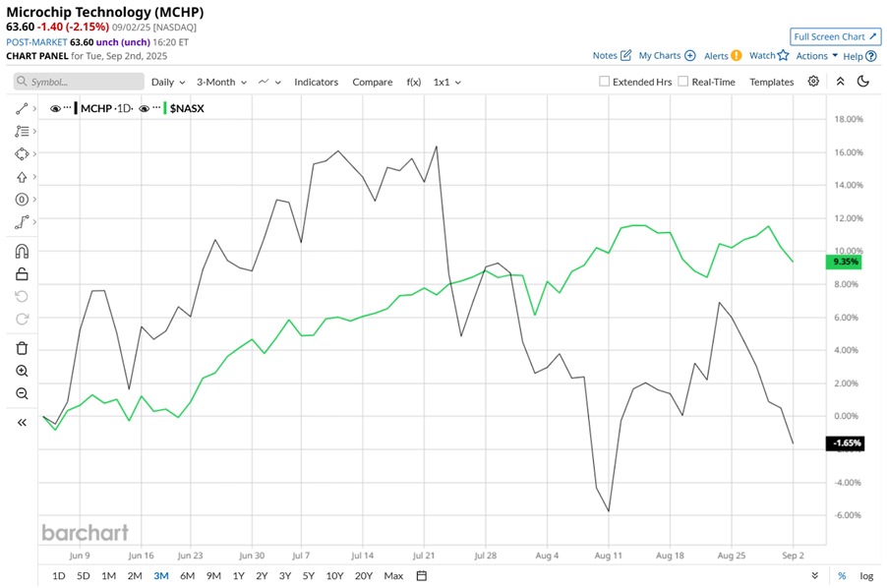The image size is (887, 588).
Task: Select the 6M range tab
Action: (187, 575)
